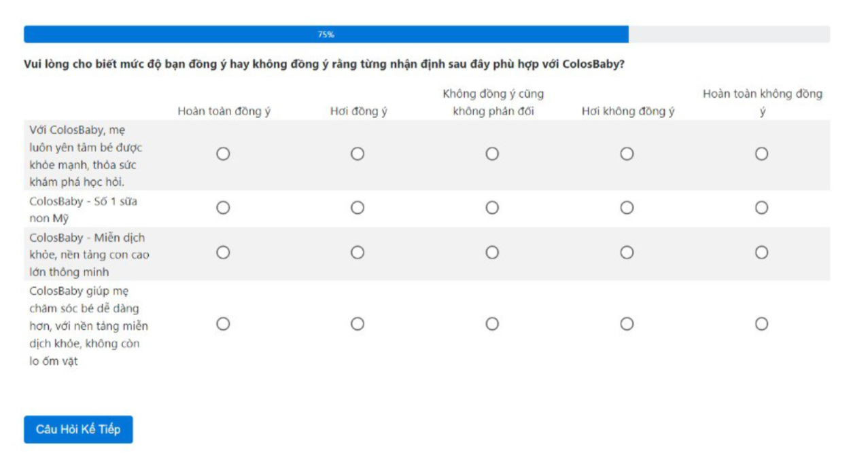The image size is (868, 476).
Task: Select 'Hoàn toàn đồng ý' for 'giúp mẹ chăm sóc bé'
Action: (x=223, y=324)
